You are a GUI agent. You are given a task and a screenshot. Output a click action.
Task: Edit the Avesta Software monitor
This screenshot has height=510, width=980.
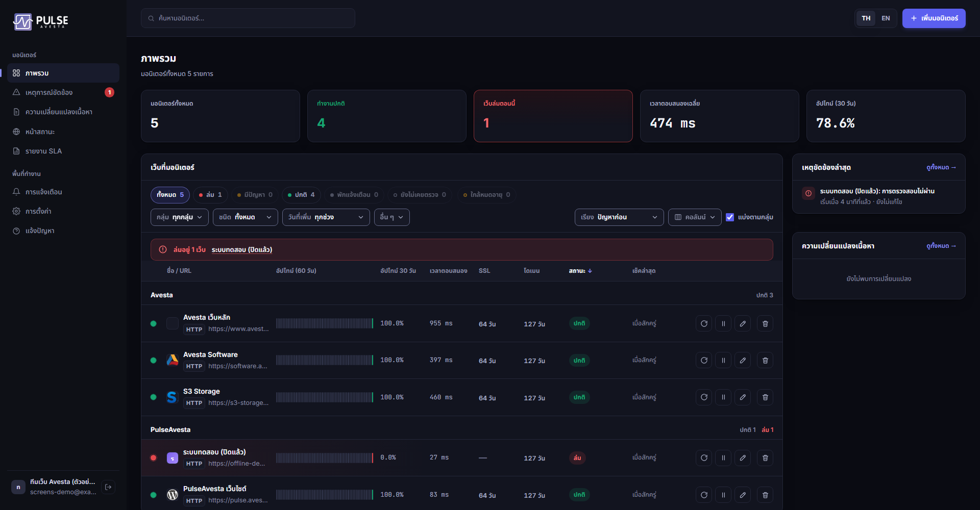[x=743, y=360]
